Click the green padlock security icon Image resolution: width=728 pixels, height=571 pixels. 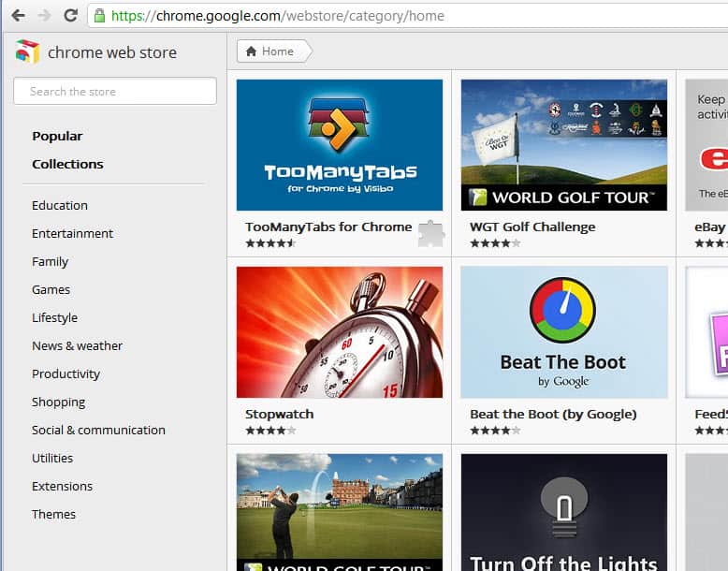click(99, 15)
